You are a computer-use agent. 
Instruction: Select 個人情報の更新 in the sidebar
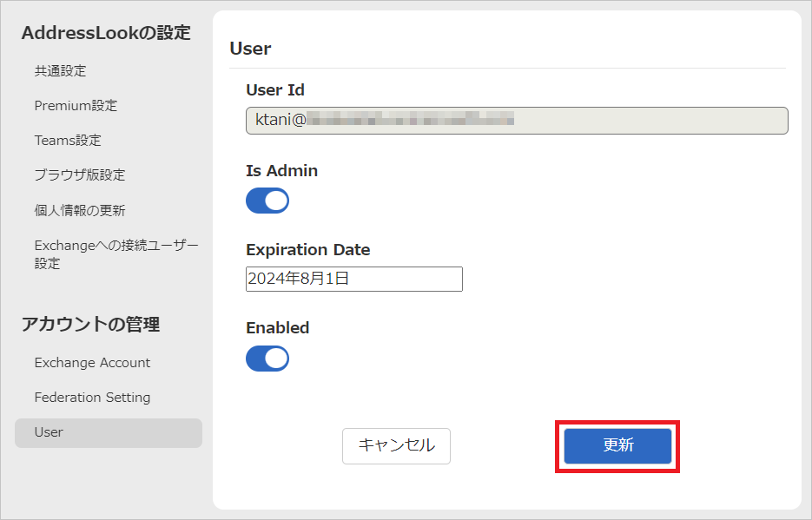tap(80, 210)
